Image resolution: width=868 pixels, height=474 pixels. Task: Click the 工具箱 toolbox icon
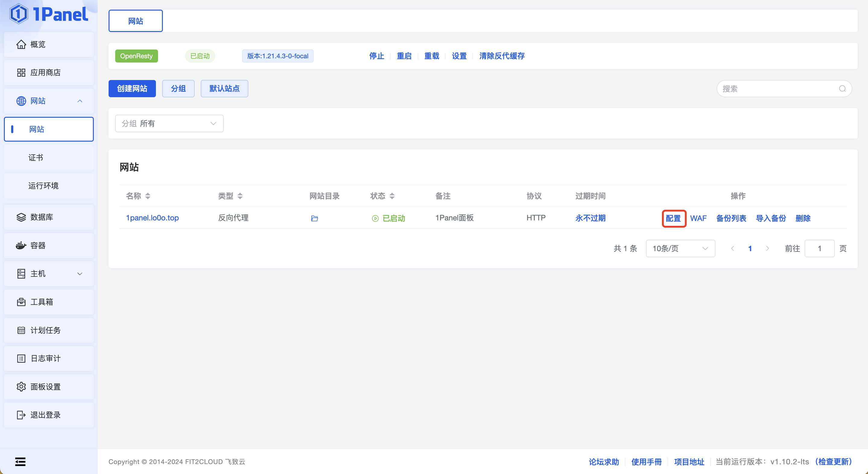(x=21, y=302)
